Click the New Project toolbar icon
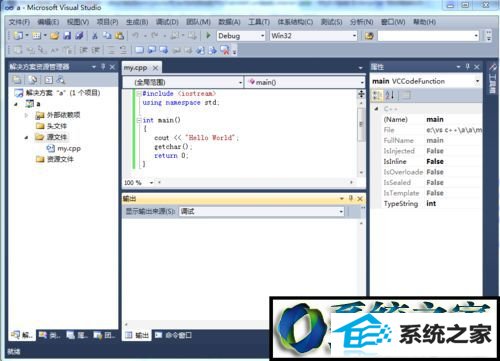This screenshot has height=361, width=500. click(x=18, y=36)
